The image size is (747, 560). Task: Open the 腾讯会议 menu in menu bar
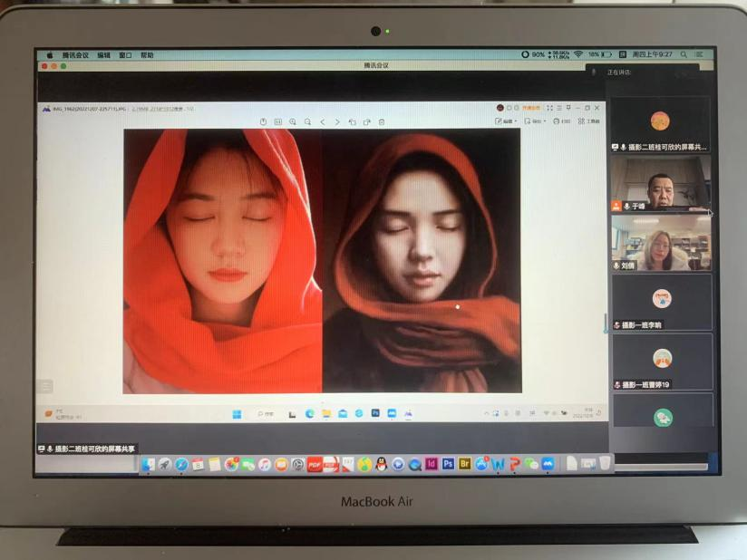click(x=74, y=55)
